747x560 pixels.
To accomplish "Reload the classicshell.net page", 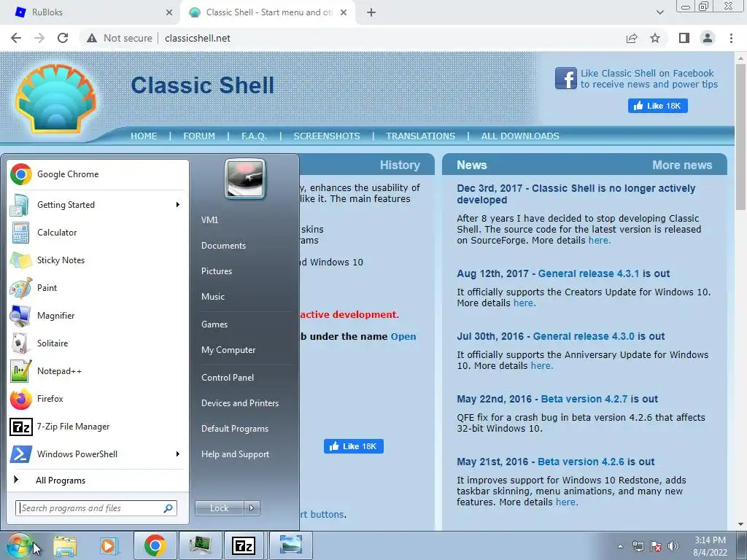I will click(63, 38).
